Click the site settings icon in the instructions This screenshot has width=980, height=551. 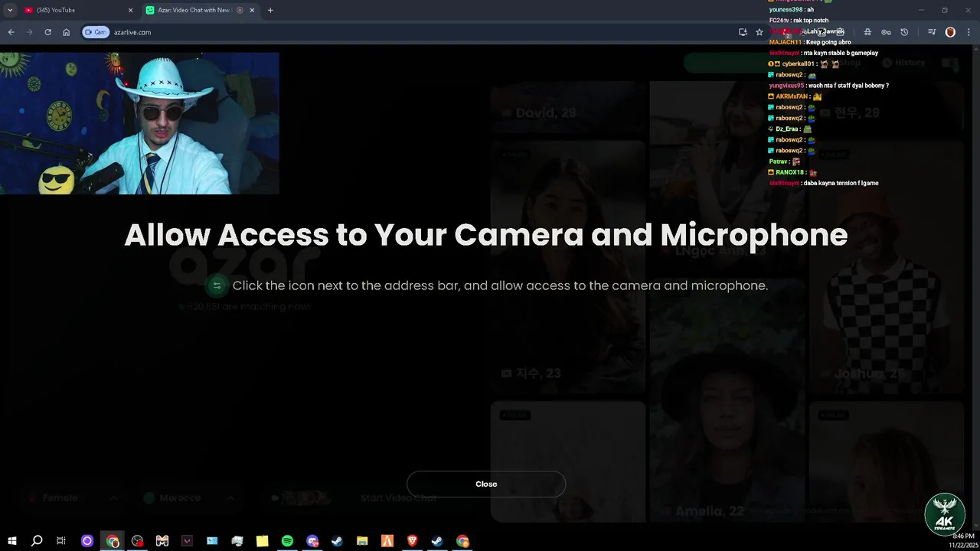coord(217,285)
